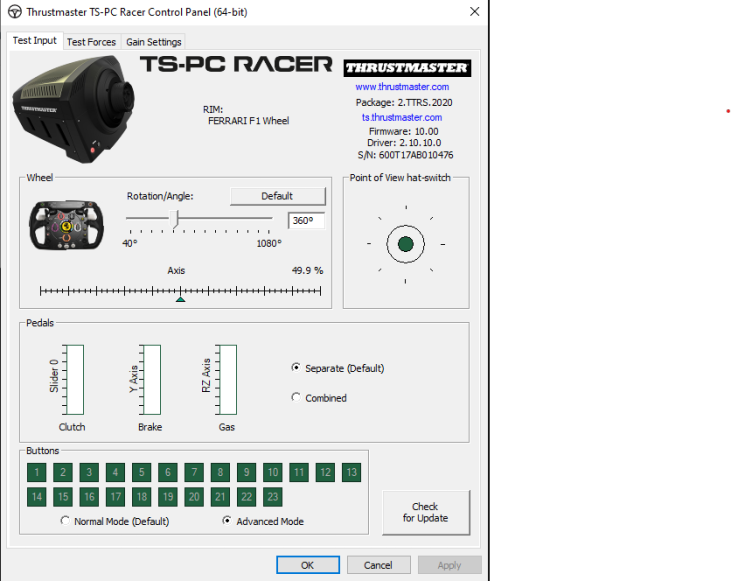Screen dimensions: 731x581
Task: Click the Point of View hat-switch center
Action: pyautogui.click(x=406, y=244)
